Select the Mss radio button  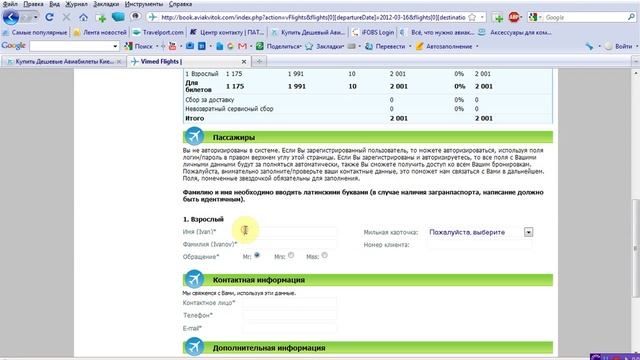[x=324, y=256]
